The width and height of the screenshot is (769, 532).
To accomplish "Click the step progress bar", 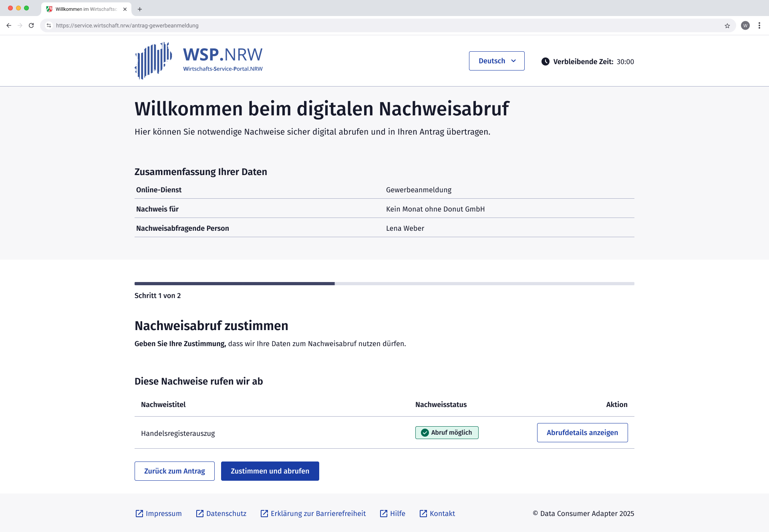I will click(x=384, y=284).
